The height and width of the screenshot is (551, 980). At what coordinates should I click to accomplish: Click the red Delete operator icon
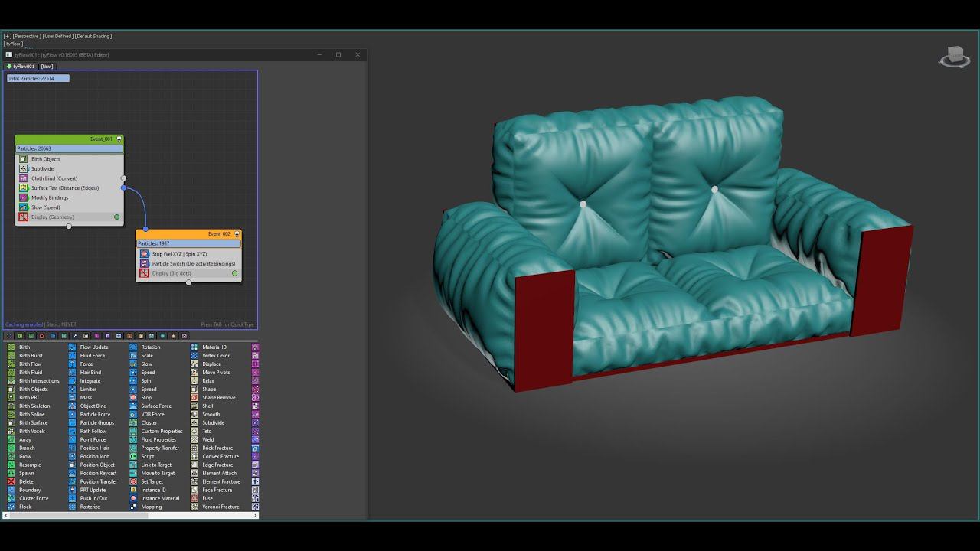coord(11,482)
